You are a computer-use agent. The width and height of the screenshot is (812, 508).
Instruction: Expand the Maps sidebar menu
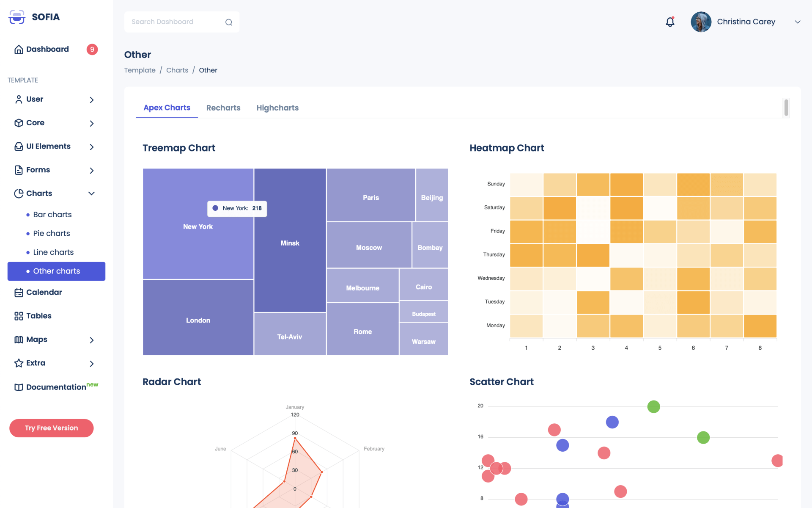point(91,340)
